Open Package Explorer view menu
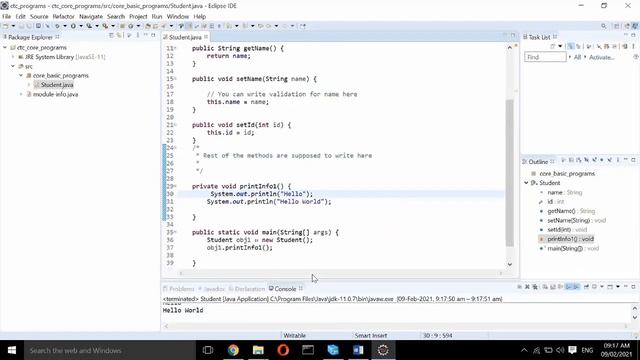Screen dimensions: 640x360 coord(138,36)
